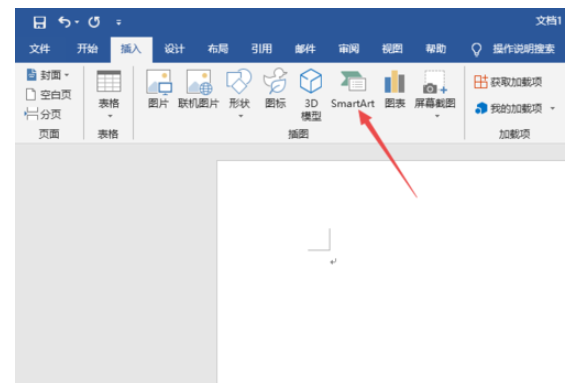Viewport: 574px width, 383px height.
Task: Expand the 形状 dropdown arrow
Action: [241, 116]
